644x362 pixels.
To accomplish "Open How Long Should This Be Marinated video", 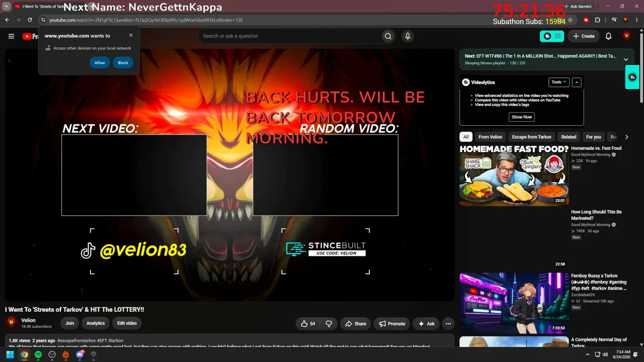I will (x=596, y=215).
